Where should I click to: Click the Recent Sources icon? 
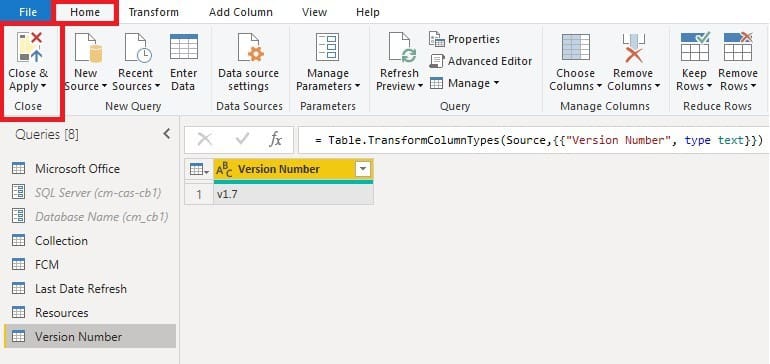click(138, 48)
